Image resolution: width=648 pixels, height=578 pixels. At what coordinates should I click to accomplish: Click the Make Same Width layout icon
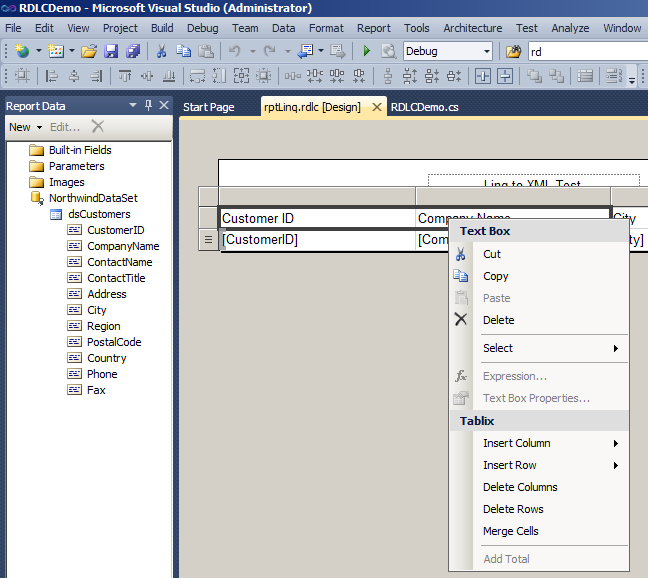click(197, 76)
